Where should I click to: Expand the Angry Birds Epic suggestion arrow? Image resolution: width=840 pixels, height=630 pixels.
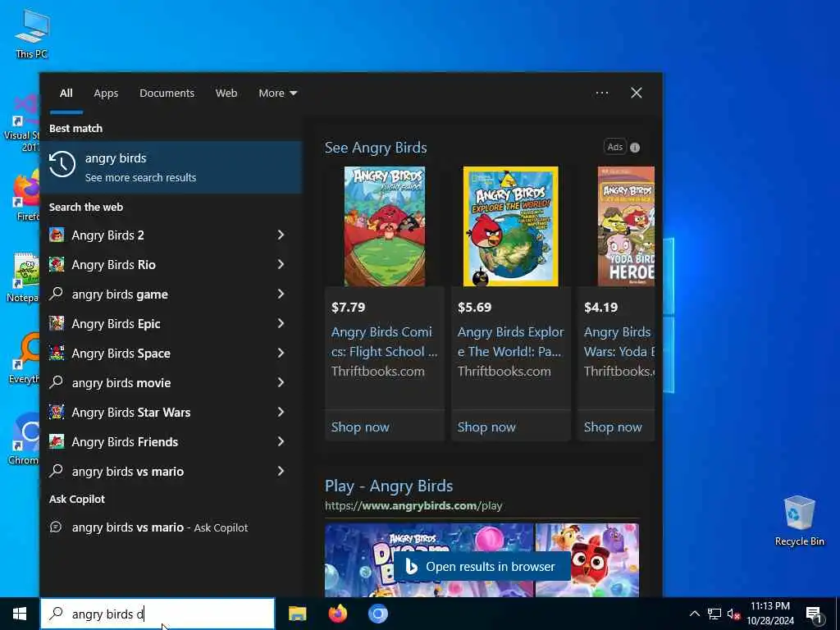(x=281, y=323)
